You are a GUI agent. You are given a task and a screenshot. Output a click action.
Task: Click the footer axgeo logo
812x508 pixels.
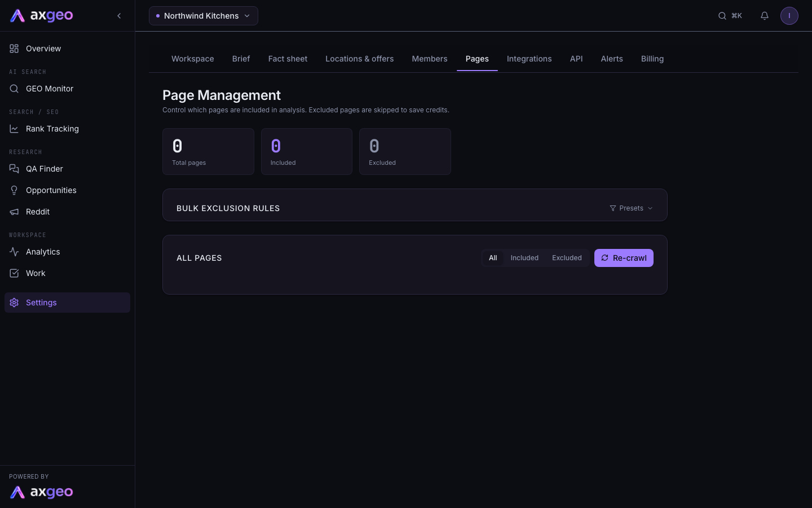pos(42,492)
